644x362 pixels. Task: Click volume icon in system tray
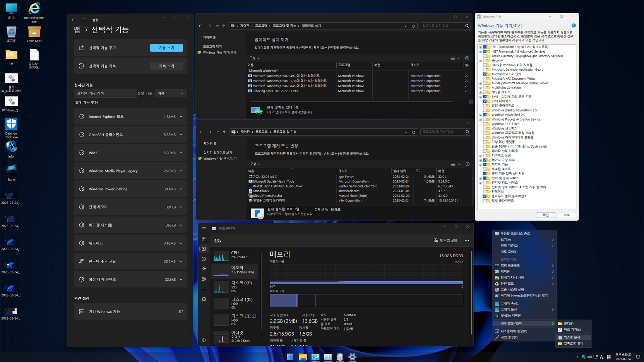pyautogui.click(x=589, y=357)
